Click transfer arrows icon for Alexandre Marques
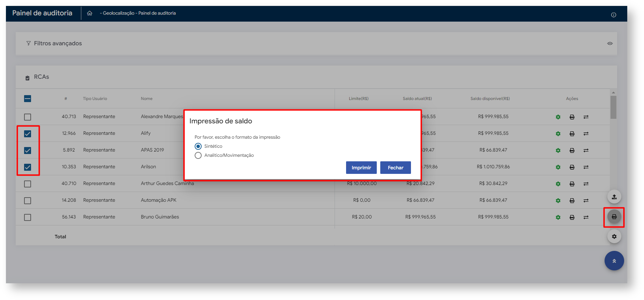Viewport: 644px width, 300px height. coord(586,117)
